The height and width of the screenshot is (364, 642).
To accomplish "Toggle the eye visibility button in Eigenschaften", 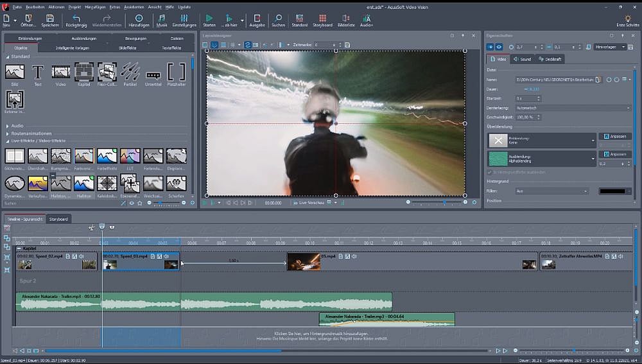I will 499,47.
